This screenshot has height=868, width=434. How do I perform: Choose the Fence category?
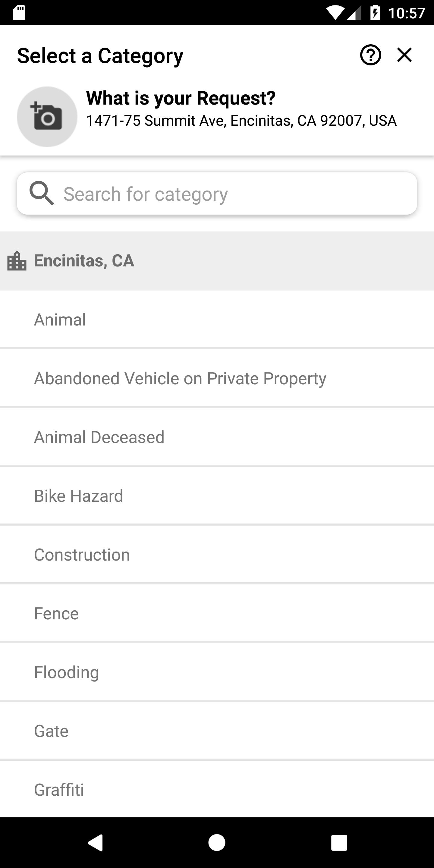[217, 613]
